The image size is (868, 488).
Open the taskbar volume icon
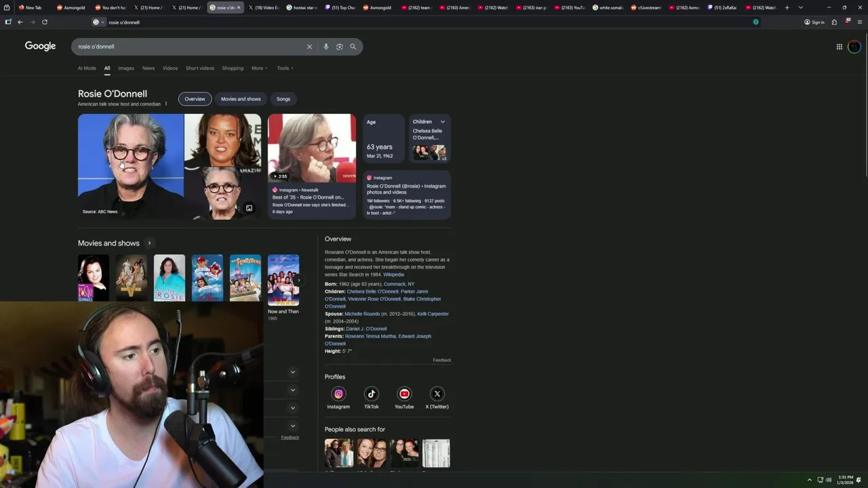pos(829,480)
